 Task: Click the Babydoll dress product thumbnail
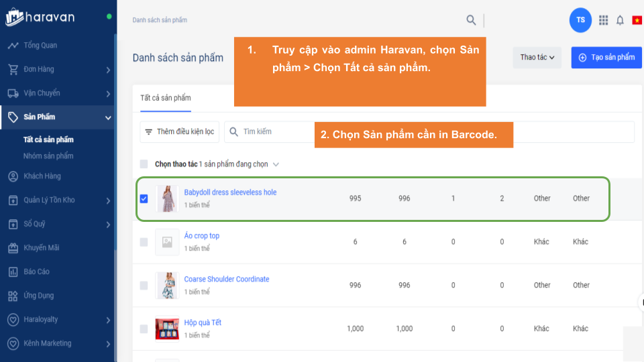click(167, 198)
